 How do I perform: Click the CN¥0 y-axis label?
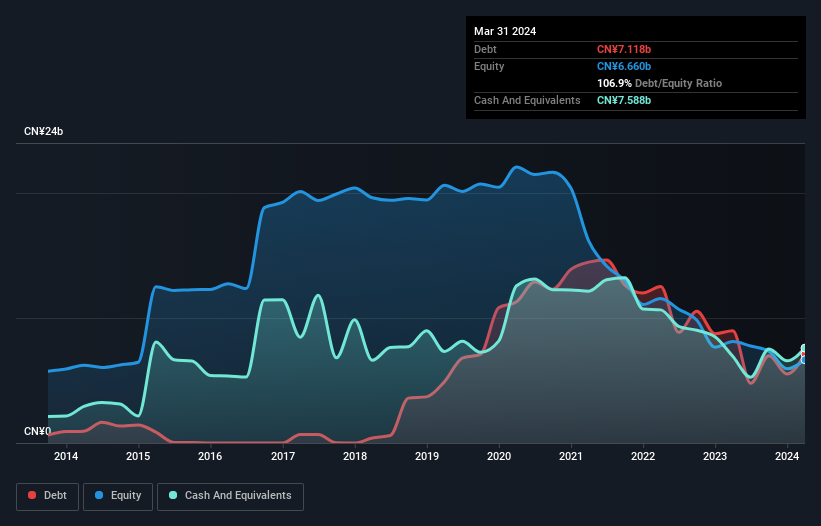click(x=38, y=431)
